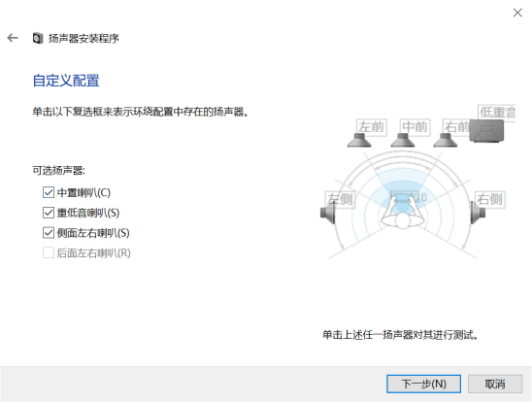Click the 中前 speaker label

[x=415, y=127]
